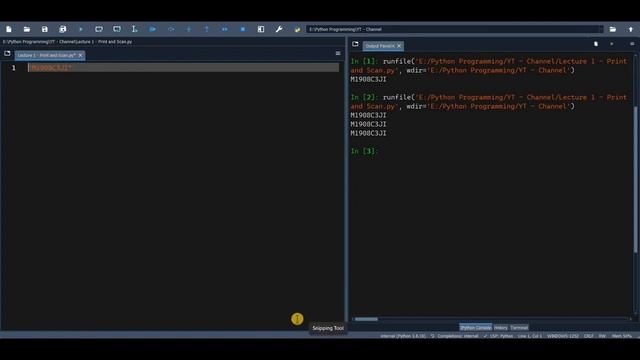Save the current file

[44, 29]
